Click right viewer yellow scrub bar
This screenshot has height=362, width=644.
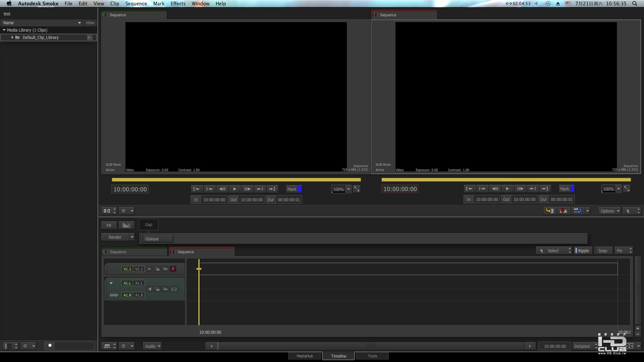[x=506, y=180]
